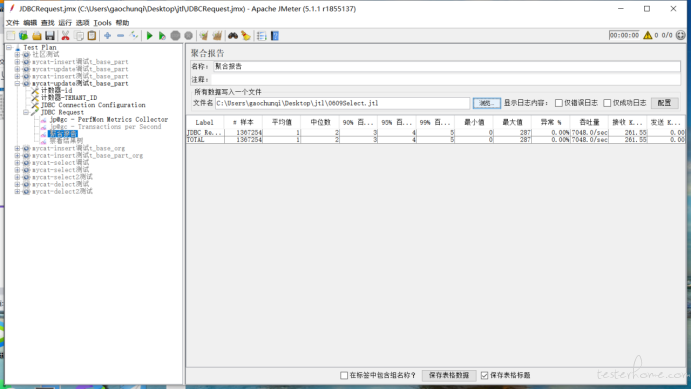Expand the mycat-insert调试t_base_org node
This screenshot has width=692, height=389.
coord(17,148)
